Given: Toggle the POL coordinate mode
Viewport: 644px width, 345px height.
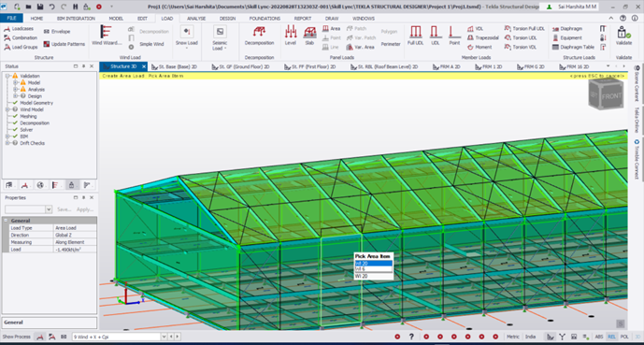Looking at the screenshot, I should tap(624, 337).
